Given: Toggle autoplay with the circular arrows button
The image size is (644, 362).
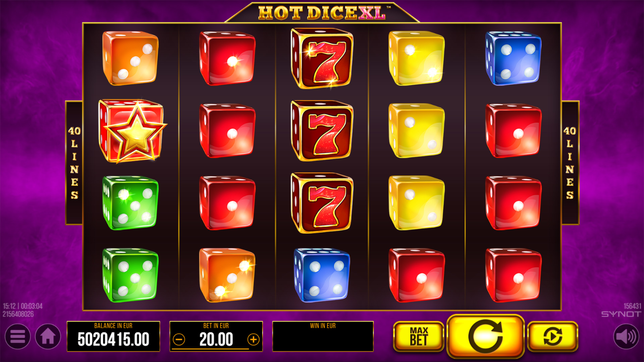Looking at the screenshot, I should tap(552, 336).
